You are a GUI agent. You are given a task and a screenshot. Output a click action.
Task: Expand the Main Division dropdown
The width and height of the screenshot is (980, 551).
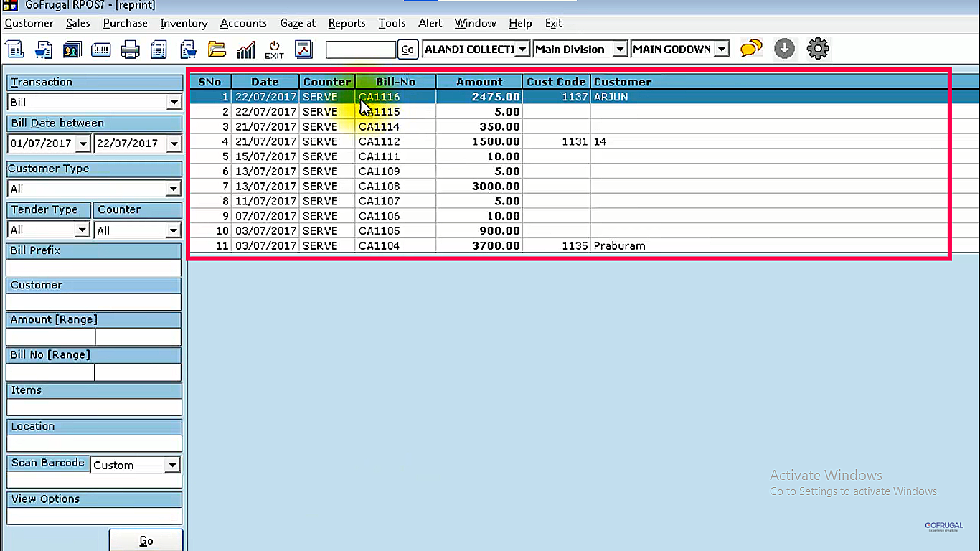(x=621, y=50)
